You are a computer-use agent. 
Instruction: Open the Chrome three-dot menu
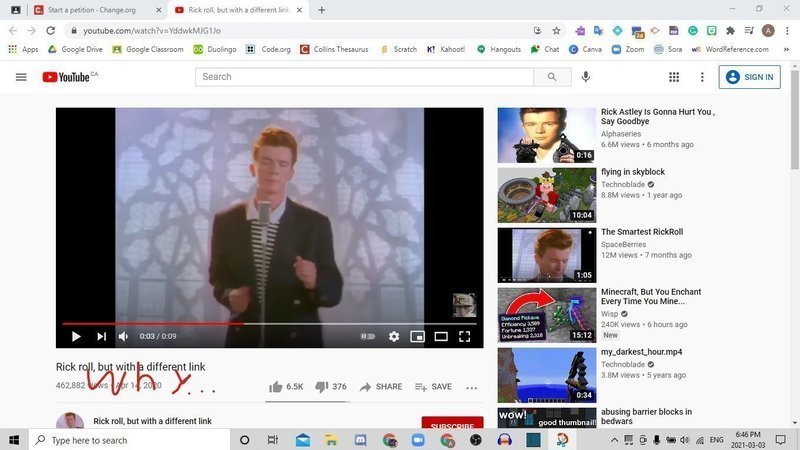[x=787, y=31]
